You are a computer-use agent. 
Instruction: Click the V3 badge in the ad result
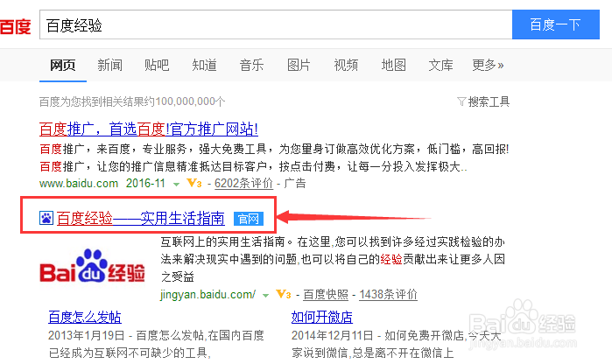coord(194,183)
